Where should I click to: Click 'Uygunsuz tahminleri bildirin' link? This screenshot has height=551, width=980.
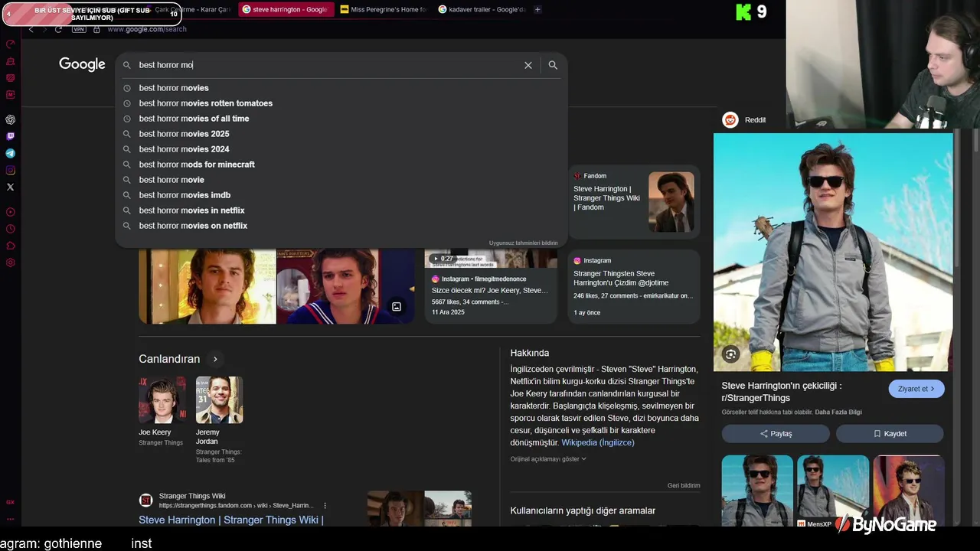click(x=524, y=243)
